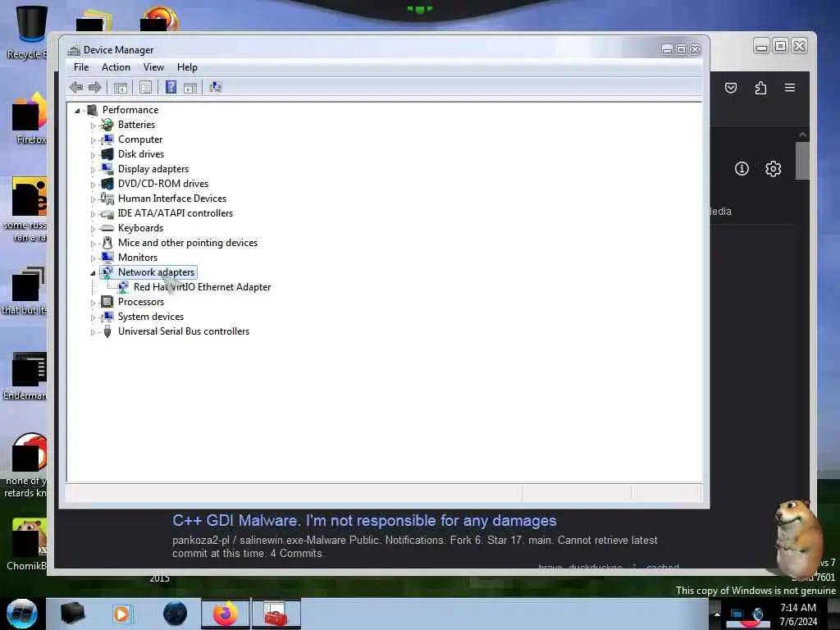Click the Back arrow in Device Manager toolbar

(76, 87)
